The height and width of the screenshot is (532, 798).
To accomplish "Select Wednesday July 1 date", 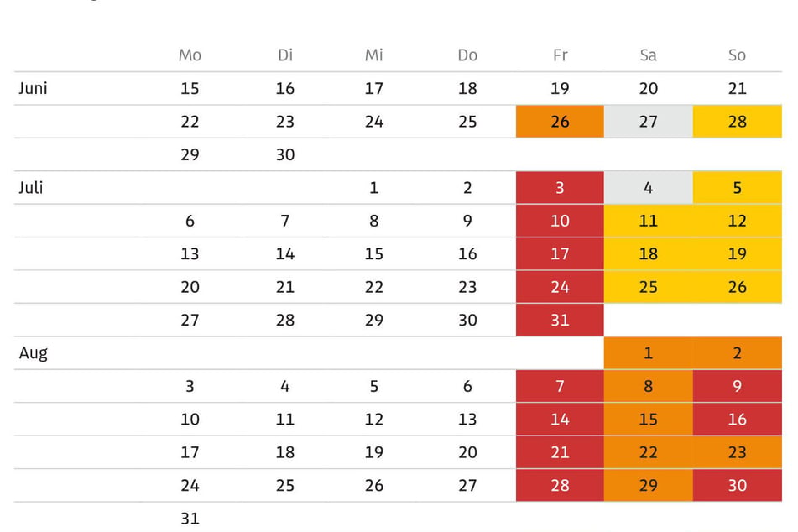I will [x=374, y=188].
